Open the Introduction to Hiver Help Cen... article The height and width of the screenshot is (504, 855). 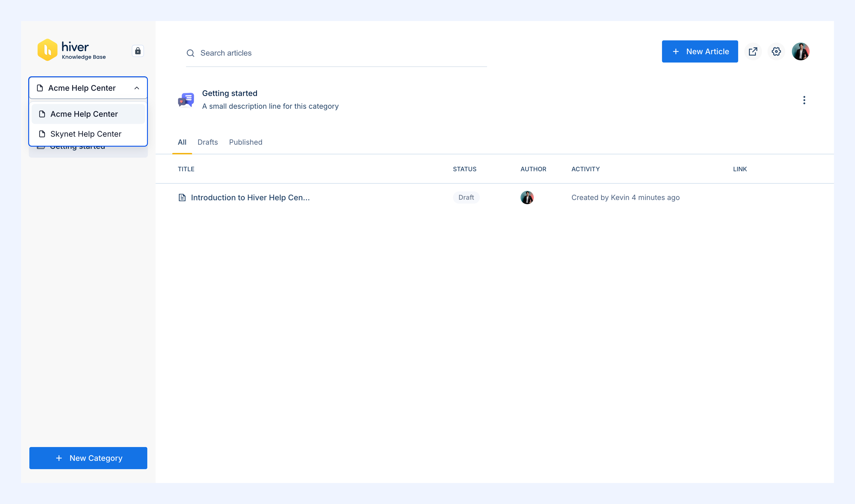tap(250, 198)
